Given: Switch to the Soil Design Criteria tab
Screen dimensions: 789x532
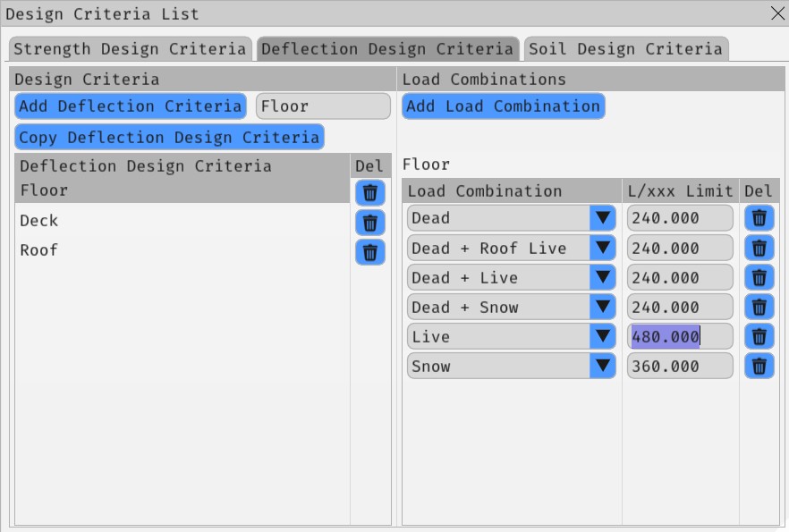Looking at the screenshot, I should click(626, 49).
